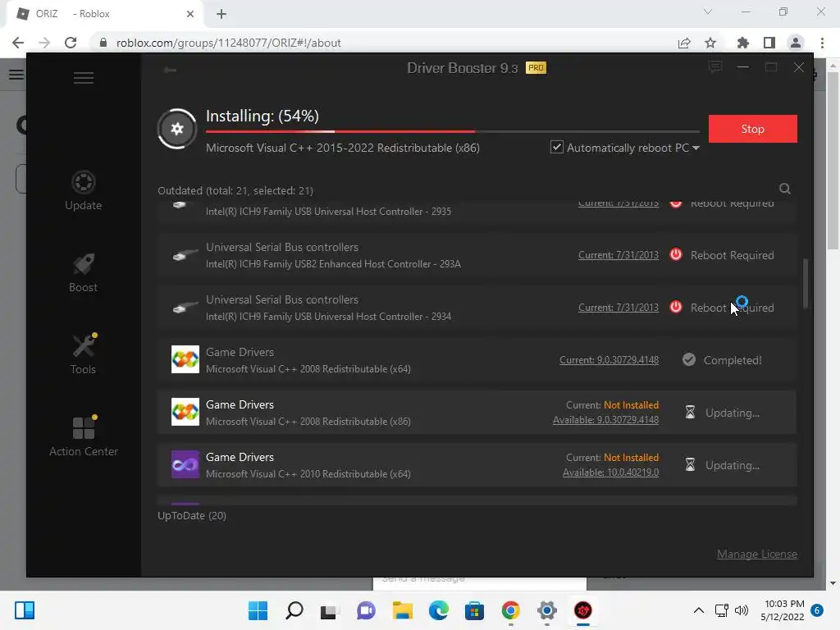840x630 pixels.
Task: Open the feedback chat icon in title bar
Action: [x=715, y=67]
